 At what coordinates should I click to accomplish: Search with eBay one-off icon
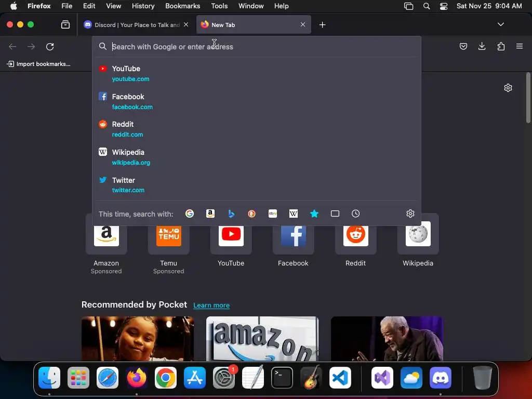pos(273,214)
